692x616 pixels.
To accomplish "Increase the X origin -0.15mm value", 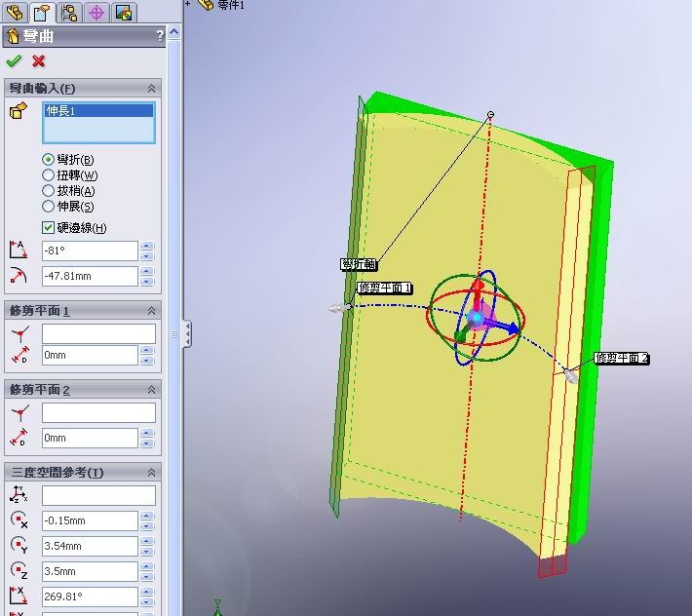I will pyautogui.click(x=147, y=517).
